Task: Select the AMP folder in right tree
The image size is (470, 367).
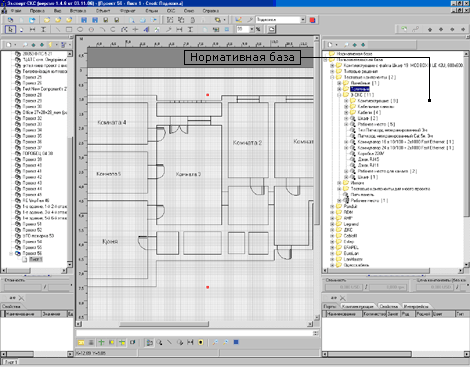Action: click(348, 218)
